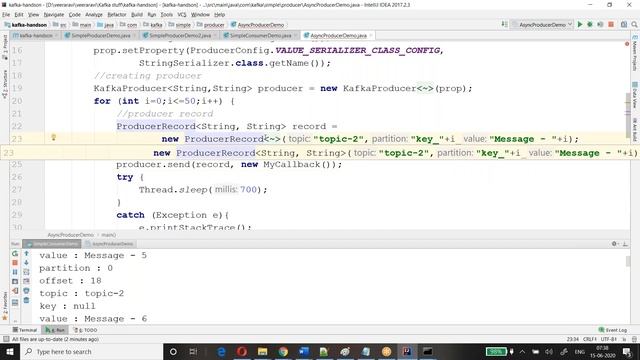Image resolution: width=640 pixels, height=360 pixels.
Task: Toggle scroll-to-end in the console
Action: click(x=26, y=281)
